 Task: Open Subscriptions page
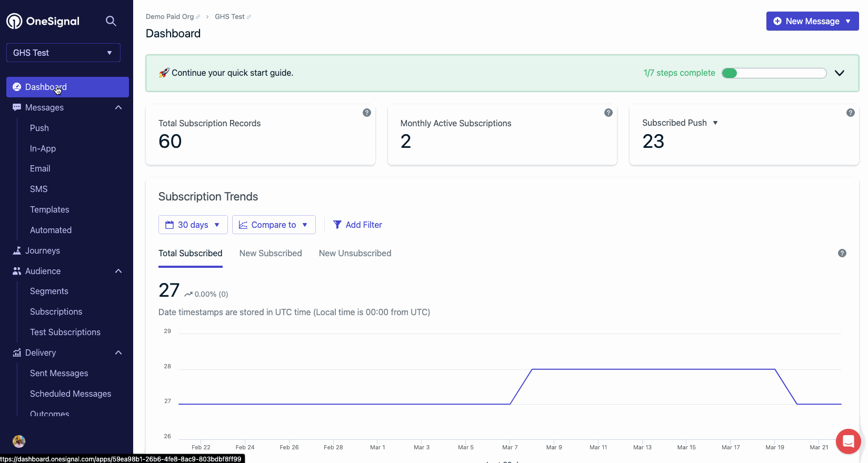[x=56, y=311]
